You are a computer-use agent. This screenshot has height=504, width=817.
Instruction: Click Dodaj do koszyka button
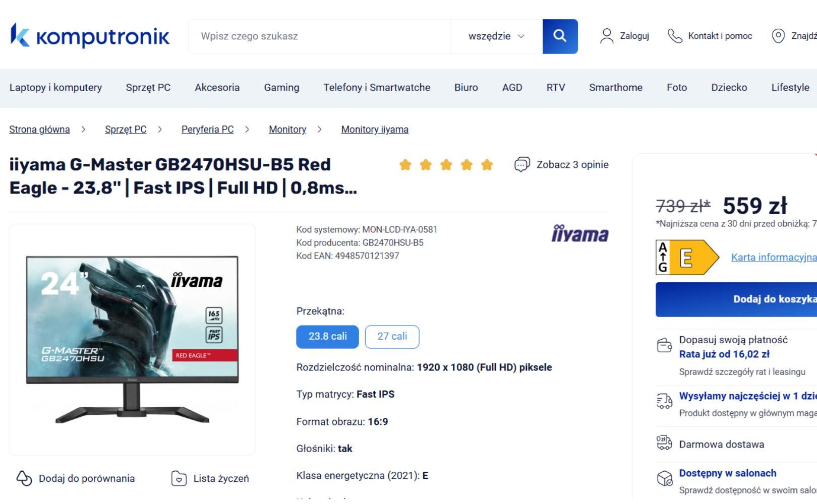tap(736, 299)
